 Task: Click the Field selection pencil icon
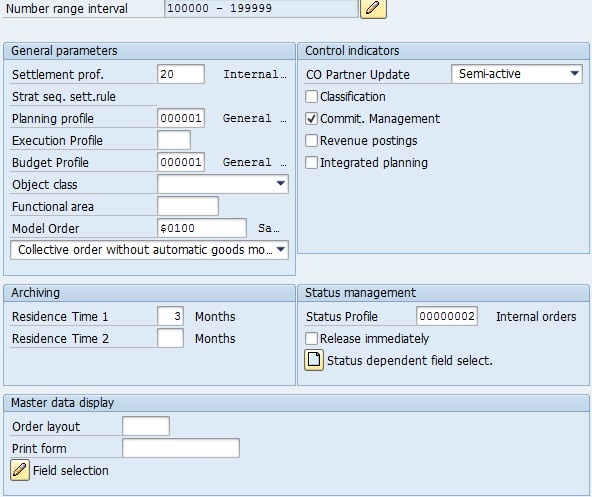(20, 470)
